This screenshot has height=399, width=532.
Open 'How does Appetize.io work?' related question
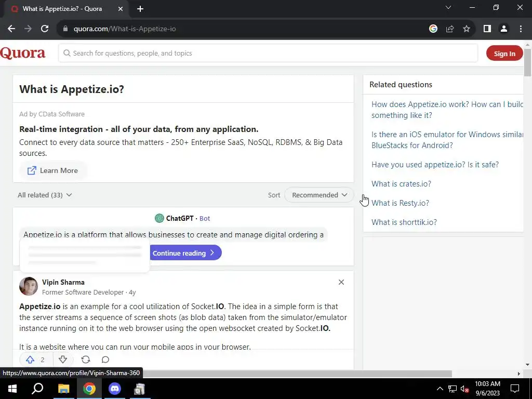point(447,110)
